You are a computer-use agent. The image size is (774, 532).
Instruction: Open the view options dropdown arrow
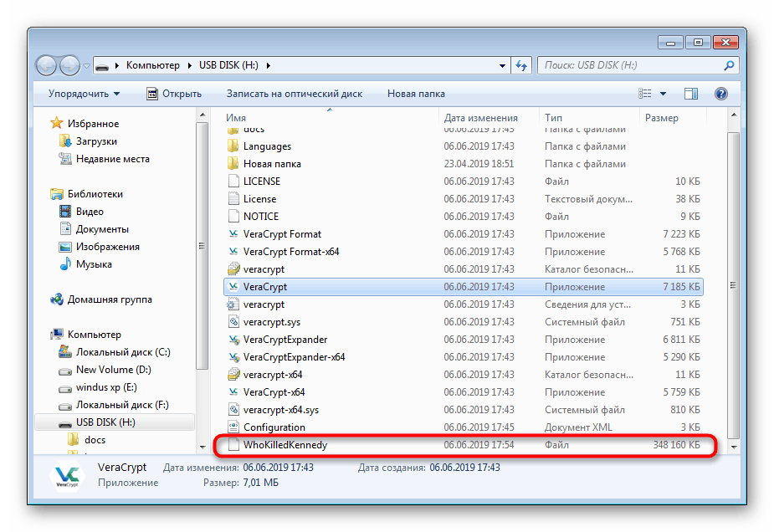tap(663, 94)
